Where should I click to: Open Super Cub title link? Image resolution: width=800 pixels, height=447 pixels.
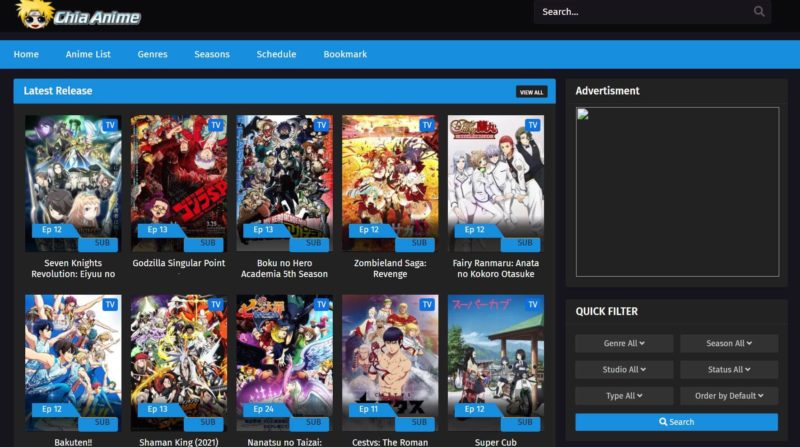pos(495,442)
